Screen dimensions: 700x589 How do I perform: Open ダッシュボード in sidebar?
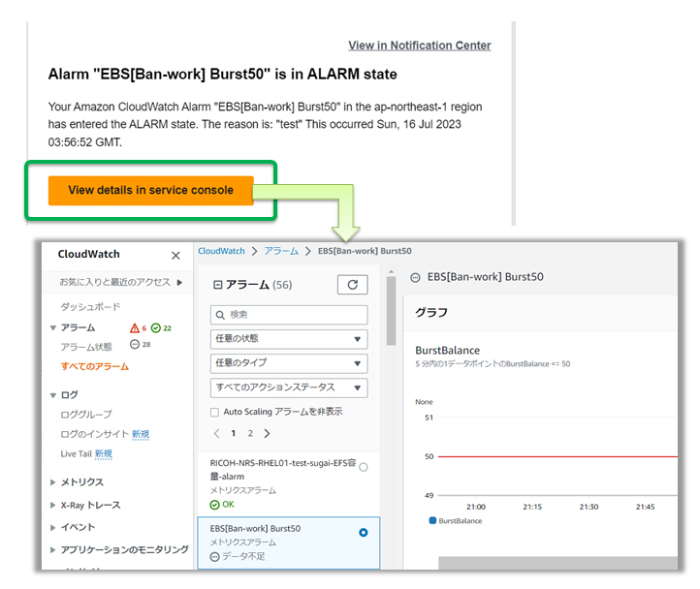pyautogui.click(x=90, y=306)
